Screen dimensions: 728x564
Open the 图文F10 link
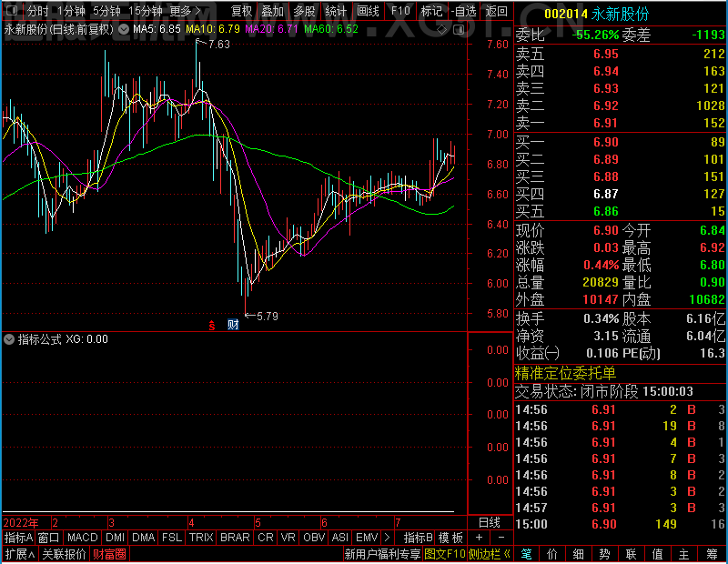[x=444, y=554]
